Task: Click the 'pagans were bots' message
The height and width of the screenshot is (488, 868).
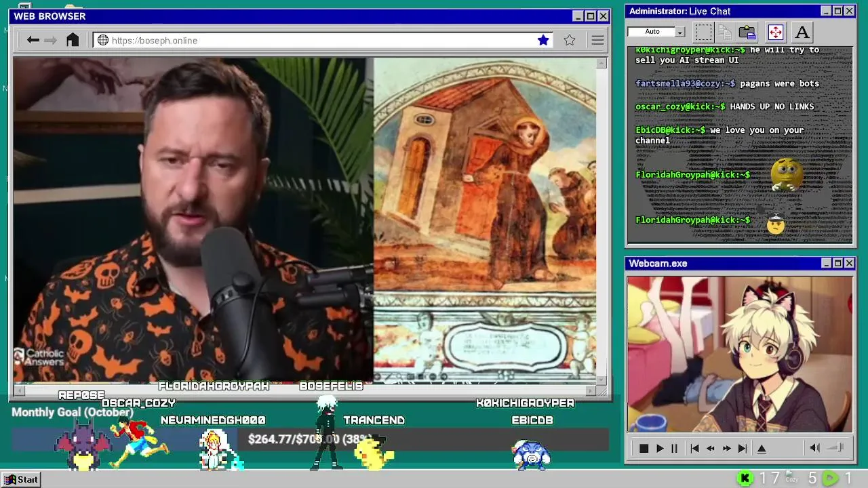Action: click(779, 83)
